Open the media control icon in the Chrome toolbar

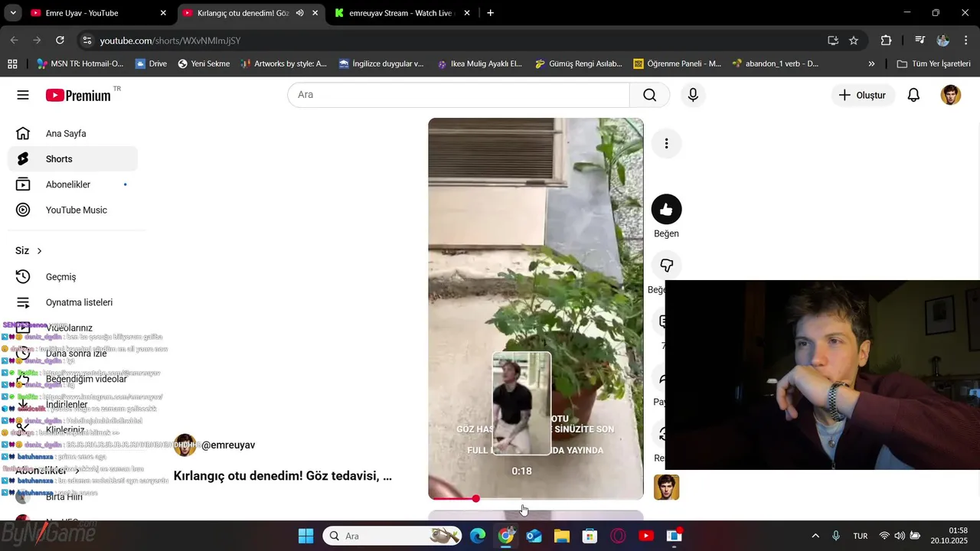pos(920,40)
